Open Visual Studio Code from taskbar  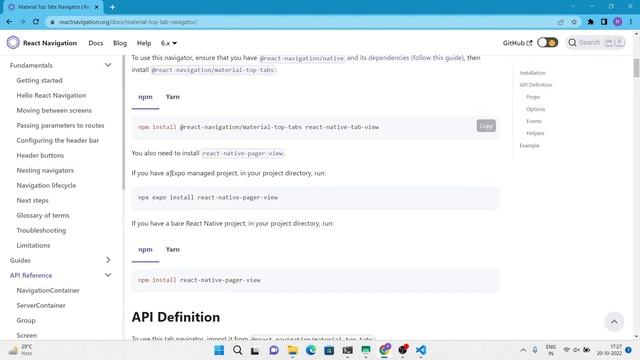421,350
